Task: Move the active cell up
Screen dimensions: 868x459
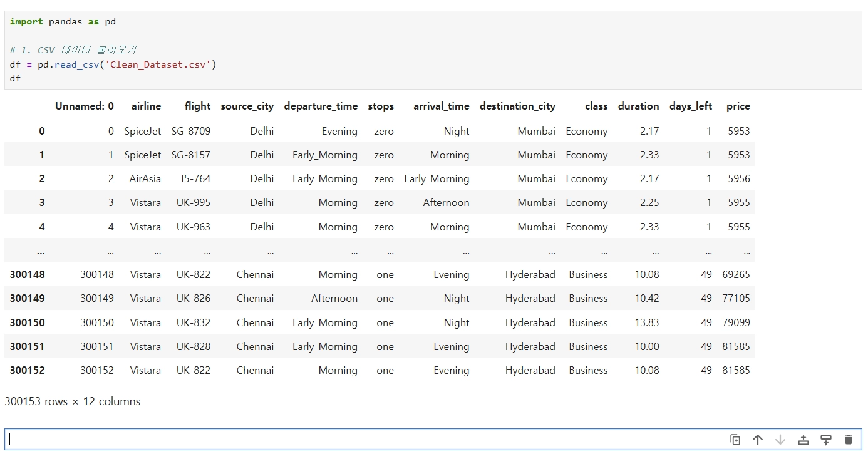Action: pyautogui.click(x=758, y=440)
